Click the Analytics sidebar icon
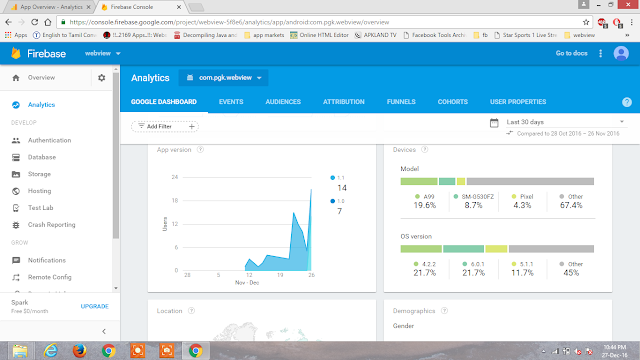 coord(16,105)
